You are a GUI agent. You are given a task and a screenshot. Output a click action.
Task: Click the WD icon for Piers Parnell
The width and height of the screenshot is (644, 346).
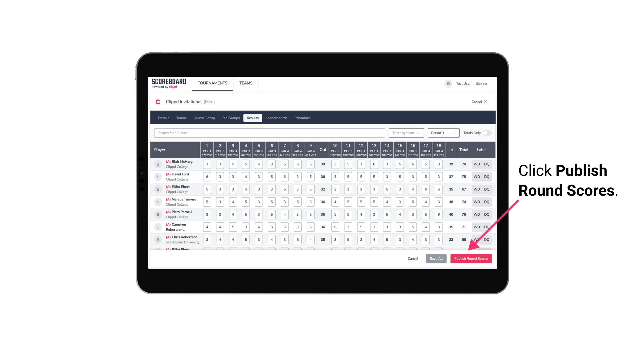(476, 214)
